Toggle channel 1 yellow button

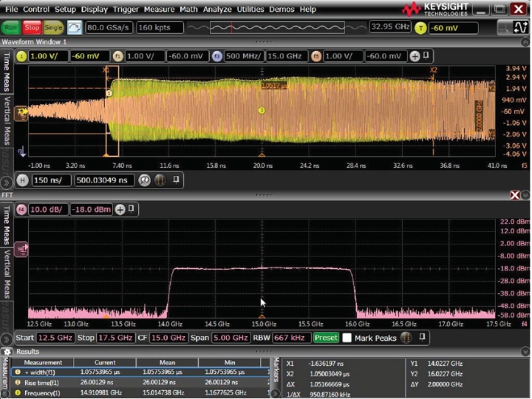point(21,56)
